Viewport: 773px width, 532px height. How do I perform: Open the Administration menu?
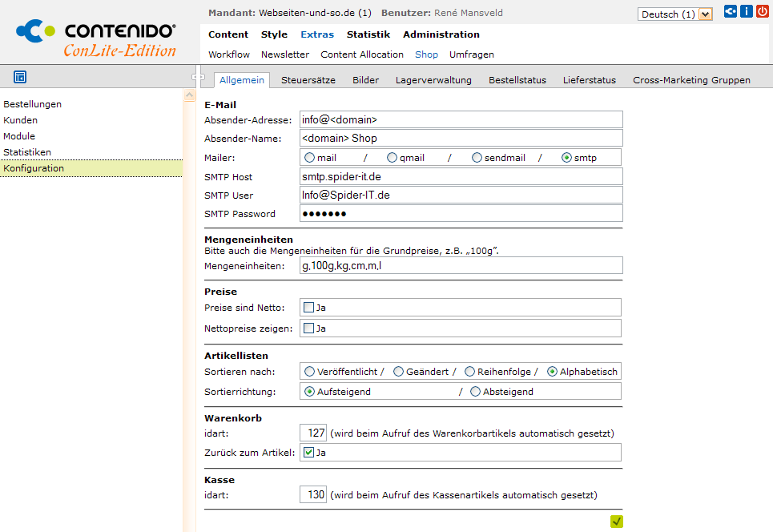click(441, 34)
